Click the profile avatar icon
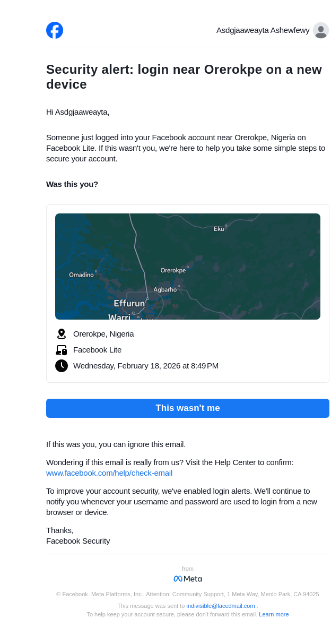This screenshot has width=331, height=644. (x=320, y=30)
